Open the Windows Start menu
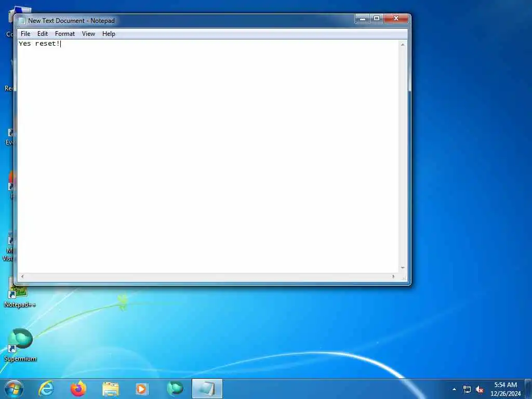The width and height of the screenshot is (532, 399). [x=14, y=389]
